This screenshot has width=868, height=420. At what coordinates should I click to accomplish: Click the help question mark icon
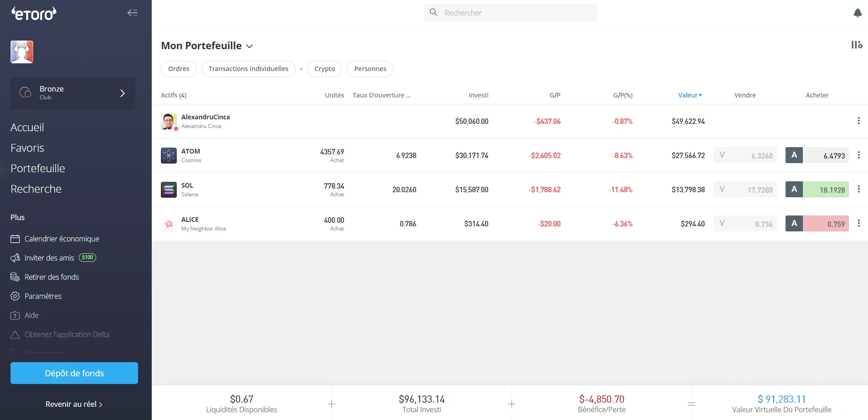pos(15,315)
